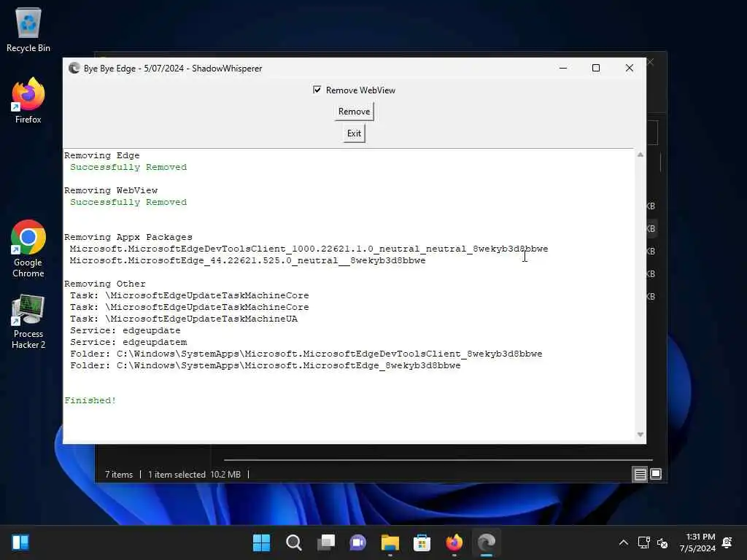This screenshot has height=560, width=747.
Task: Uncheck the Remove WebView checkbox
Action: coord(317,90)
